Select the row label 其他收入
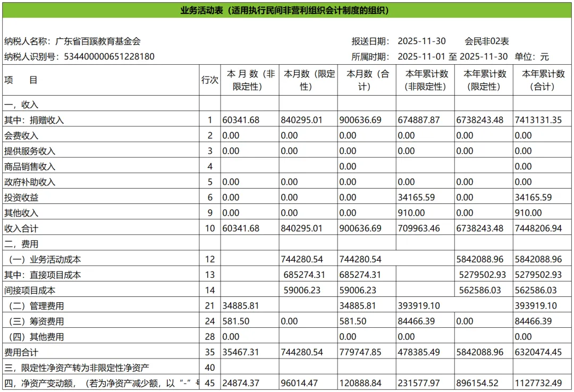The image size is (574, 392). click(x=21, y=213)
